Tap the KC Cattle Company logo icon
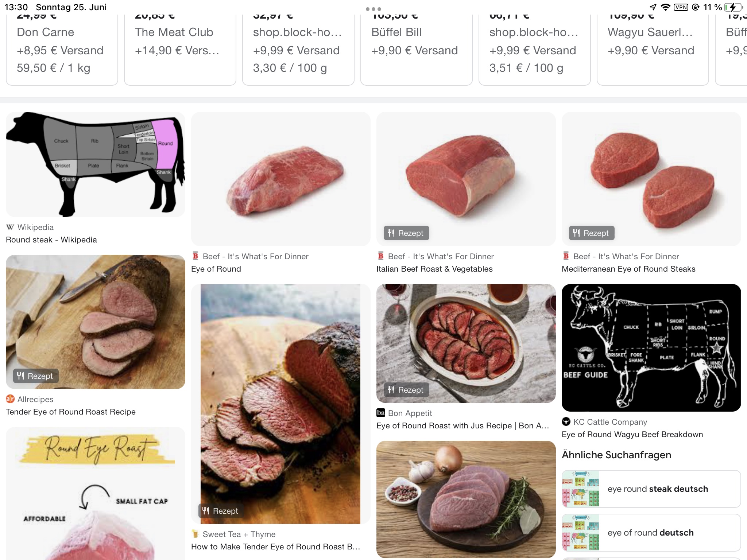The image size is (747, 560). (566, 421)
